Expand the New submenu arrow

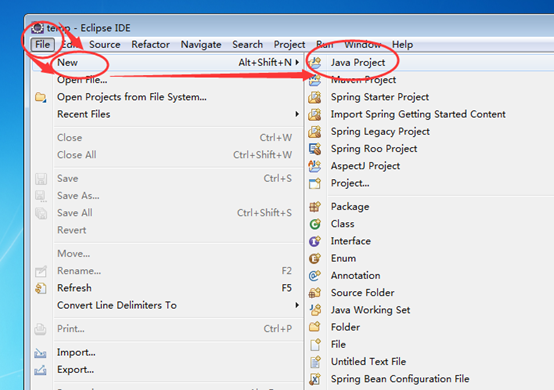coord(297,63)
